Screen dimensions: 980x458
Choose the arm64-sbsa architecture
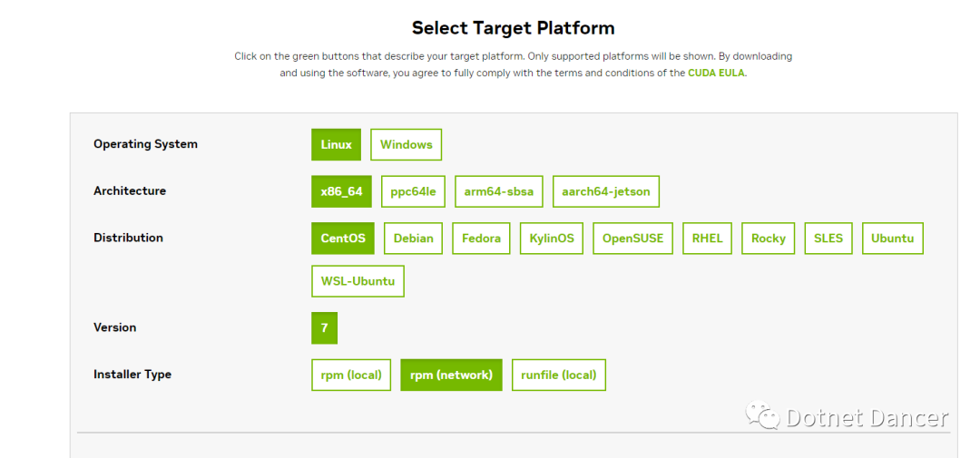click(498, 191)
